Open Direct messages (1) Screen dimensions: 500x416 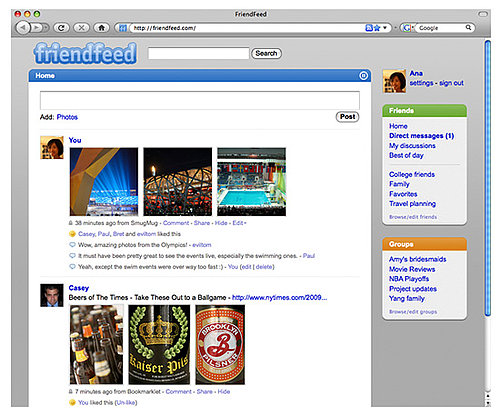(x=421, y=136)
